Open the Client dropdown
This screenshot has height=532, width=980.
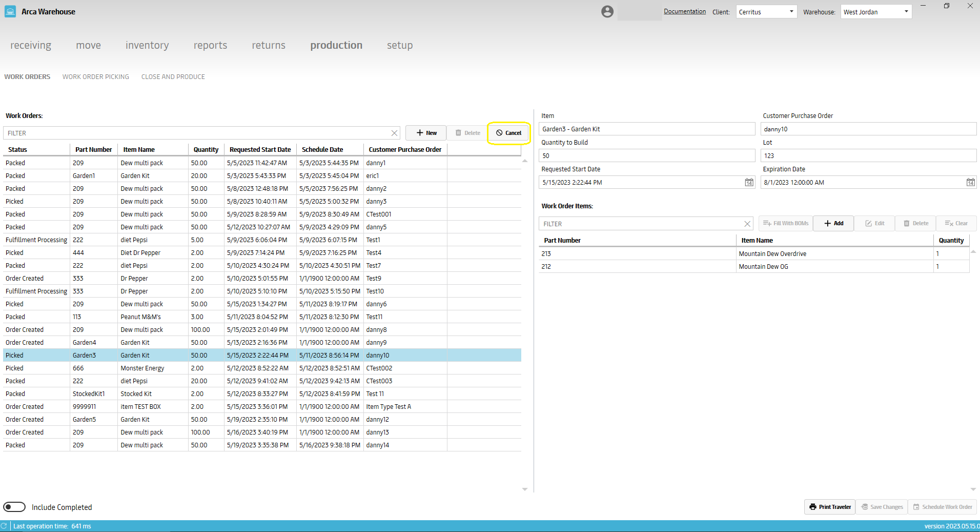(x=766, y=12)
